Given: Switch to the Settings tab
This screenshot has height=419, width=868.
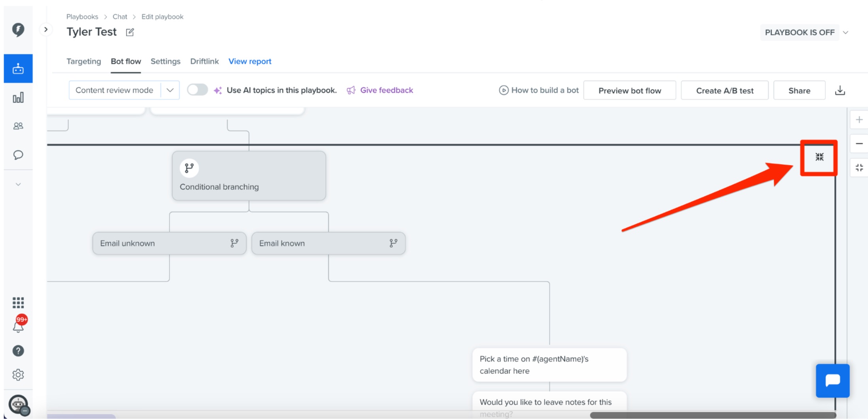Looking at the screenshot, I should pos(165,61).
